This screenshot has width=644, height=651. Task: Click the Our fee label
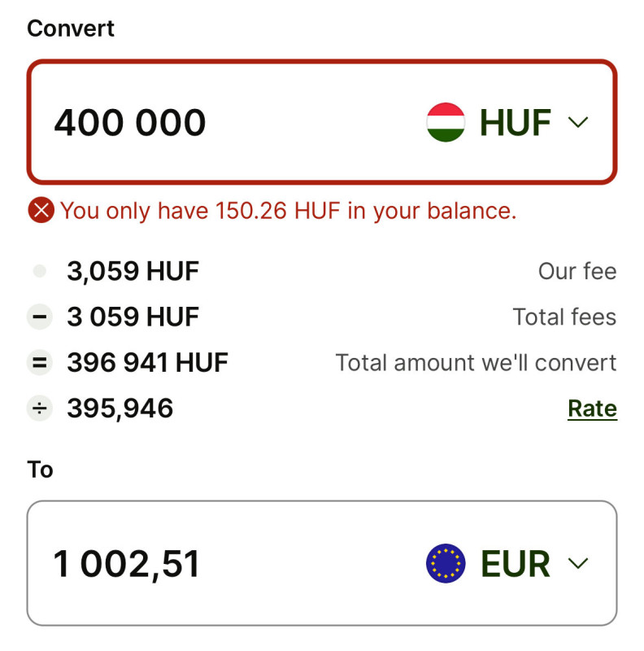click(577, 271)
